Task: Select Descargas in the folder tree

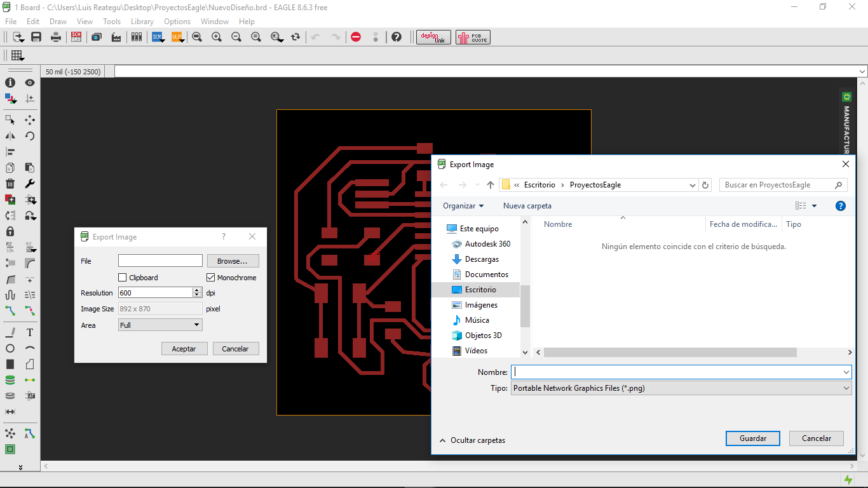Action: point(482,259)
